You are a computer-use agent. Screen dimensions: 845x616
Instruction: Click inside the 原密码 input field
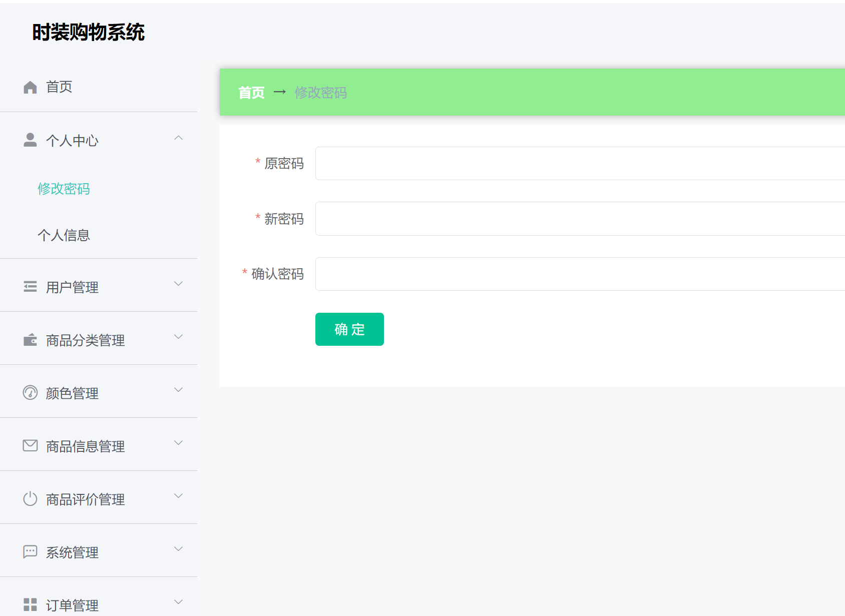551,163
